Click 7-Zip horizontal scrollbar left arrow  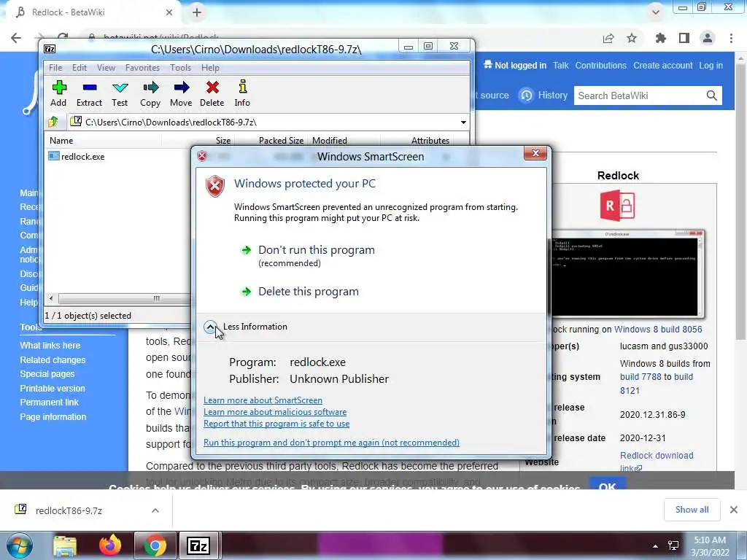[x=51, y=298]
